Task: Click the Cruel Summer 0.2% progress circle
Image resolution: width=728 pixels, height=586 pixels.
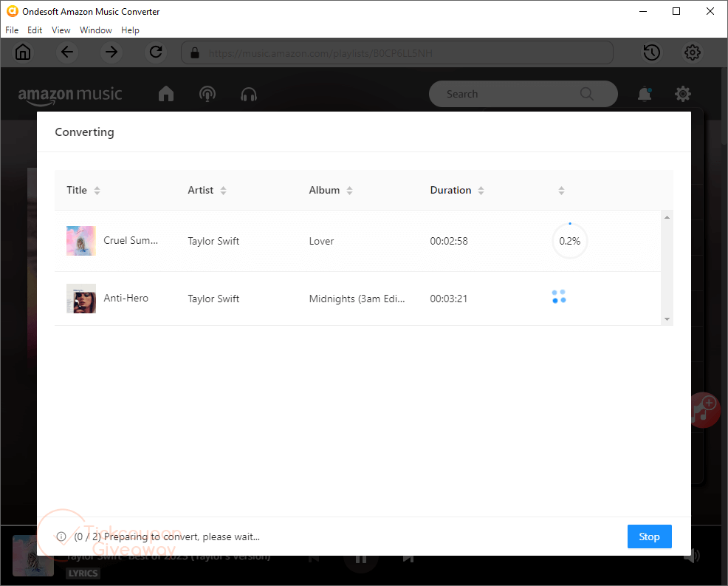Action: point(570,241)
